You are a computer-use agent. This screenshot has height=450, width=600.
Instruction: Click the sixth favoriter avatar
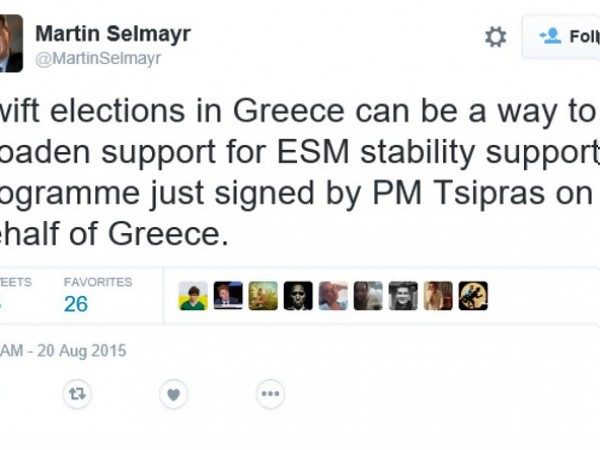point(368,296)
